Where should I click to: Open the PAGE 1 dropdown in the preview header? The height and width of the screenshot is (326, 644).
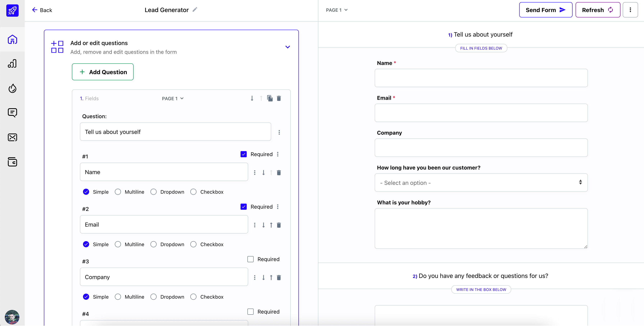click(337, 10)
